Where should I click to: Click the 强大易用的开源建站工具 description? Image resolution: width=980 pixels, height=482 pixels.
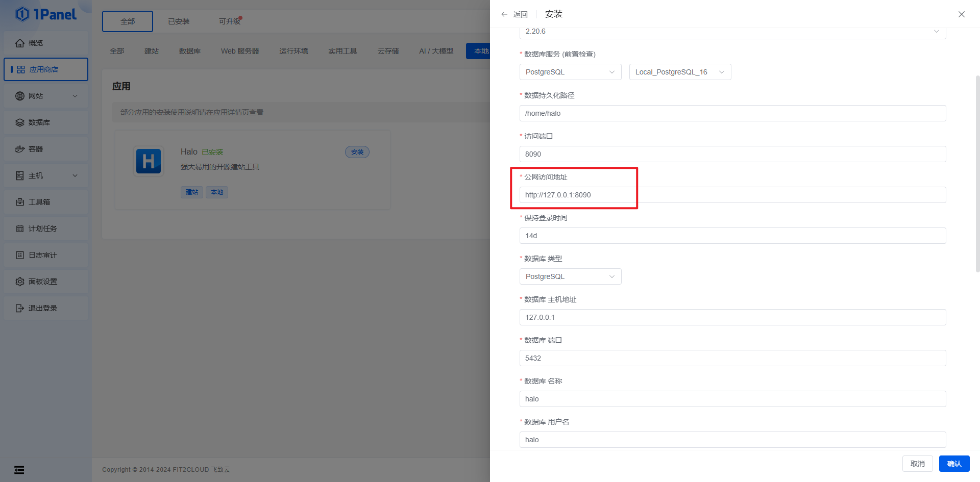tap(220, 167)
